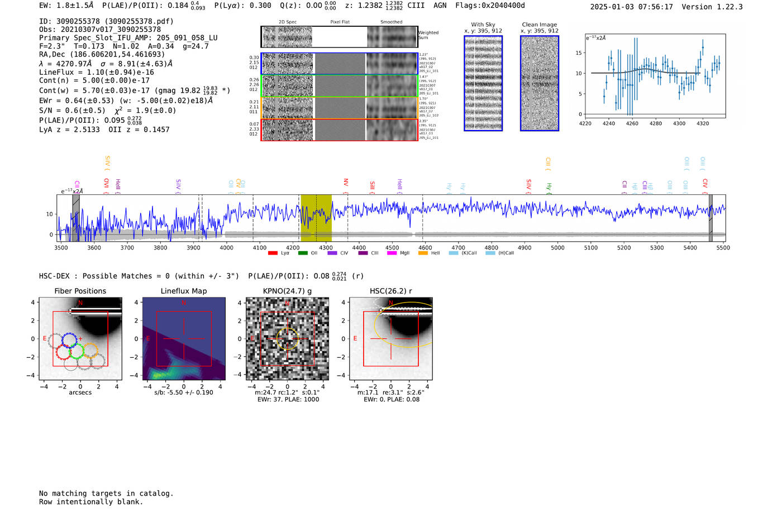
Task: Click the HSC(26.2) r image
Action: click(390, 339)
